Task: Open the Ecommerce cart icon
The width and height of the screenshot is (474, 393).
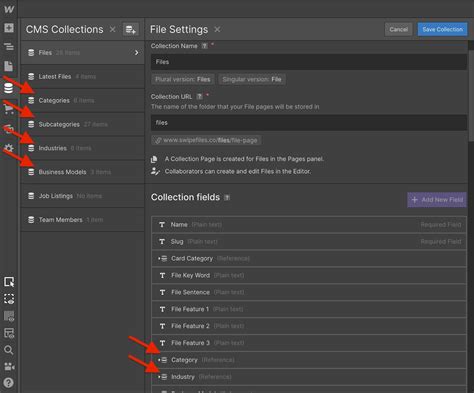Action: coord(9,109)
